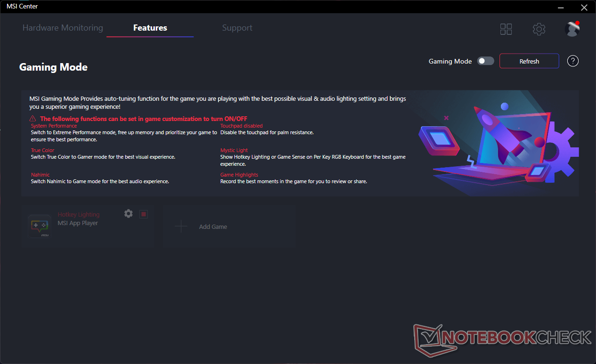Viewport: 596px width, 364px height.
Task: Click the Hotkey Lighting label
Action: pyautogui.click(x=79, y=215)
